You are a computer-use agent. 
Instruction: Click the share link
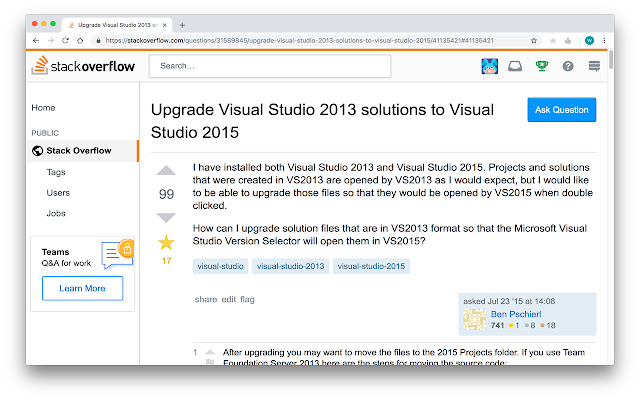point(206,299)
